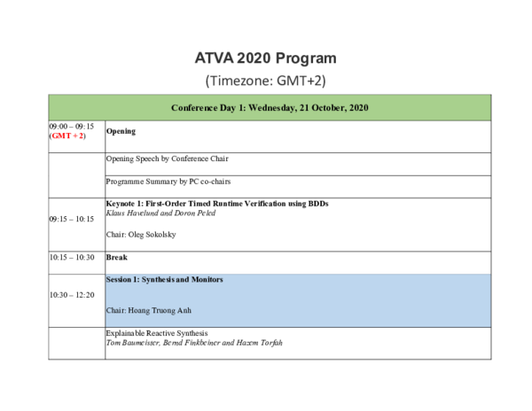Image resolution: width=532 pixels, height=411 pixels.
Task: Select the 09:15 – 10:15 time cell
Action: (72, 219)
